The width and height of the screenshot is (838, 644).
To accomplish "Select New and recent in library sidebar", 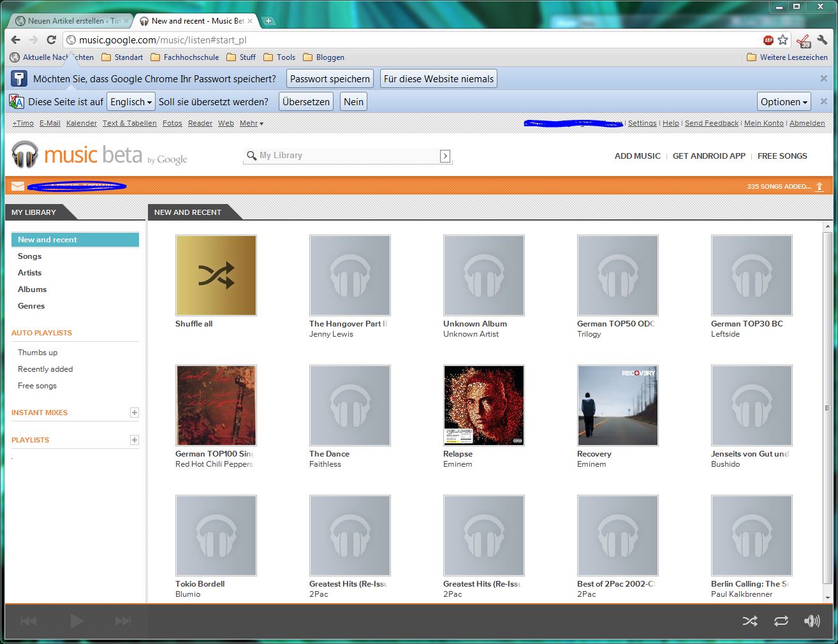I will click(75, 240).
